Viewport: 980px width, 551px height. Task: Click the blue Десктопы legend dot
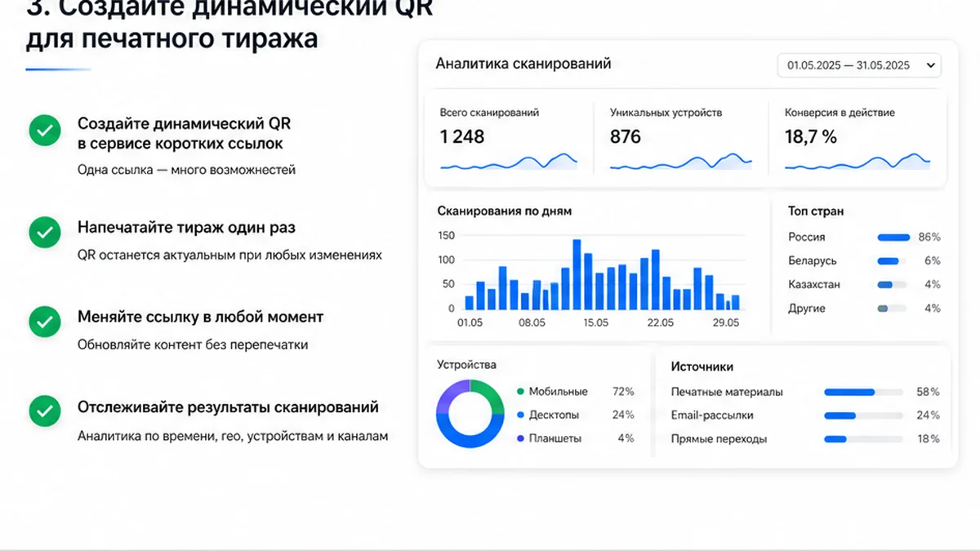(520, 415)
